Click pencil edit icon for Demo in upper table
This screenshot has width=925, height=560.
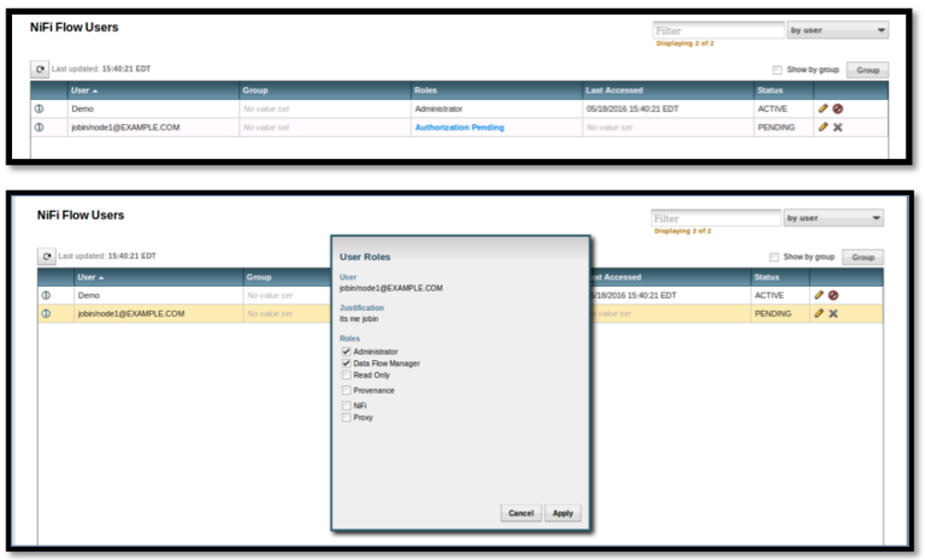pos(823,108)
